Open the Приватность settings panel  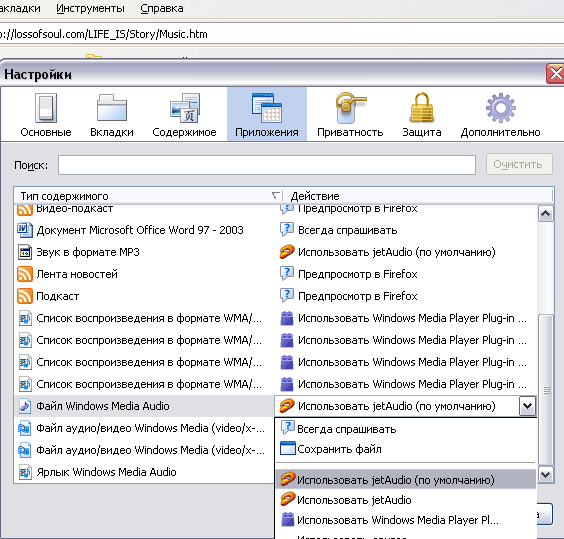[x=350, y=115]
